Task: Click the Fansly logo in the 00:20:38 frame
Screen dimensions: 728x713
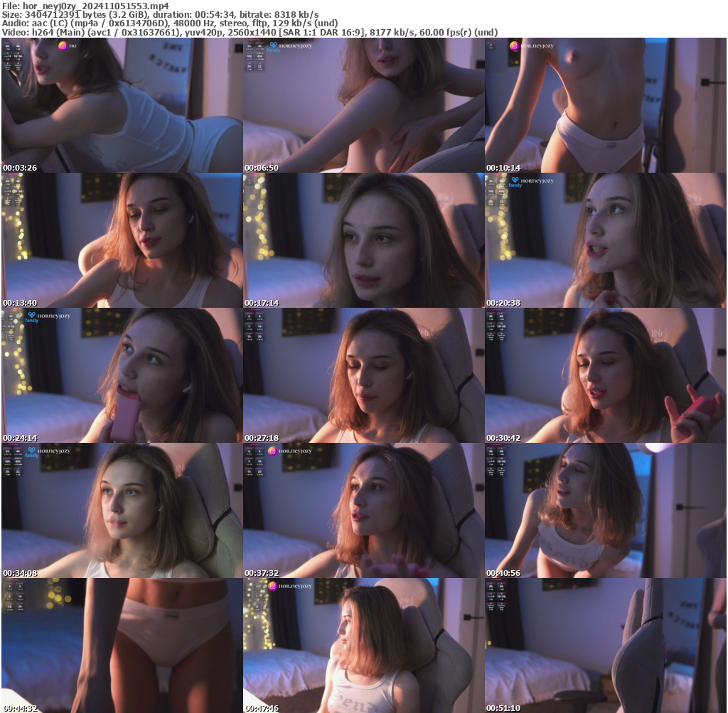Action: pos(515,180)
